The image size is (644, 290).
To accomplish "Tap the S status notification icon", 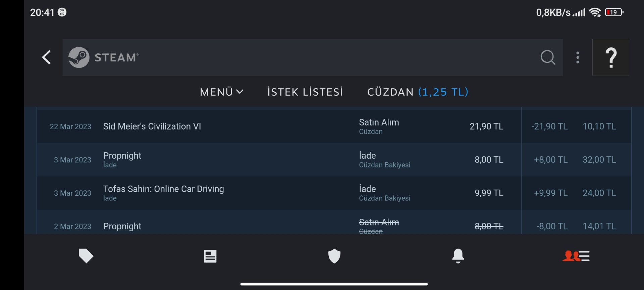I will tap(62, 12).
